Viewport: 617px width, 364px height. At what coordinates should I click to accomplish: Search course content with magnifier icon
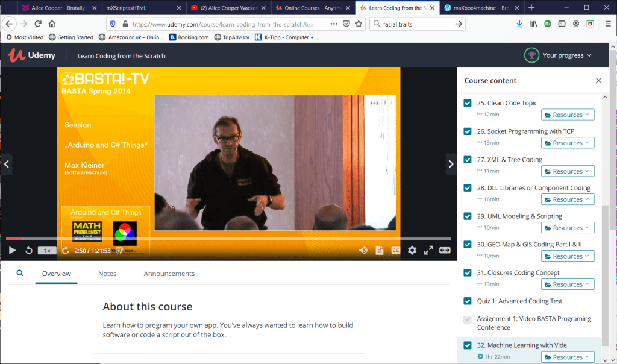coord(20,273)
